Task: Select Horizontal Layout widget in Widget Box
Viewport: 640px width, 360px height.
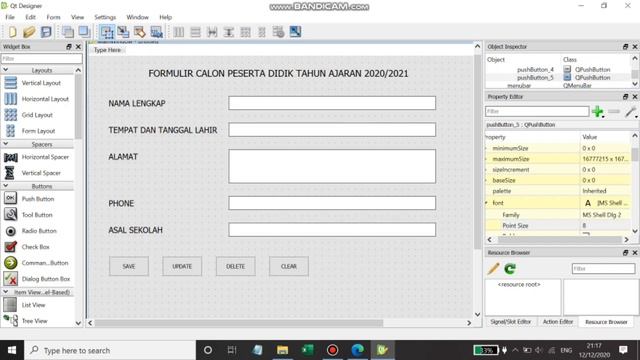Action: [x=45, y=99]
